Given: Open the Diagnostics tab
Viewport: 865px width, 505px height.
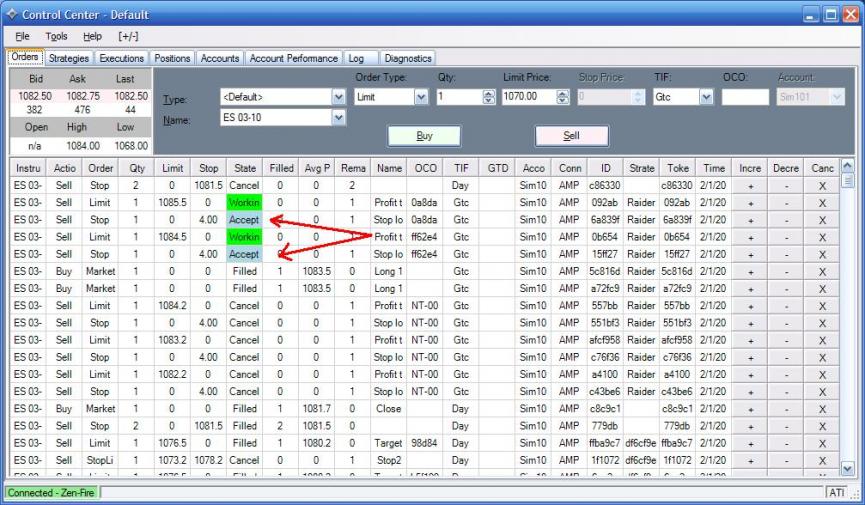Looking at the screenshot, I should pyautogui.click(x=408, y=58).
